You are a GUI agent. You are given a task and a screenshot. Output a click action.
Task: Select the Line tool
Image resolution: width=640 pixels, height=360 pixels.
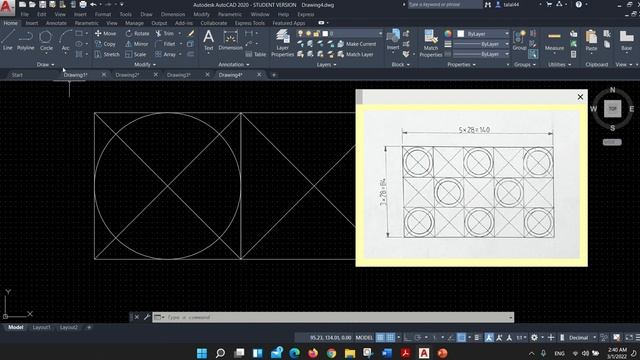click(x=8, y=40)
